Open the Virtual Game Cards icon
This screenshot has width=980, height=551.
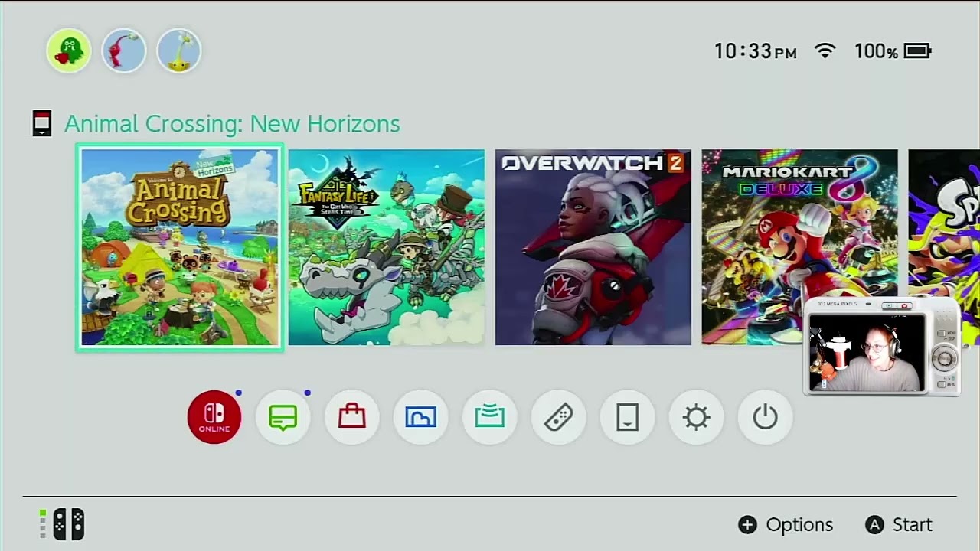[628, 417]
